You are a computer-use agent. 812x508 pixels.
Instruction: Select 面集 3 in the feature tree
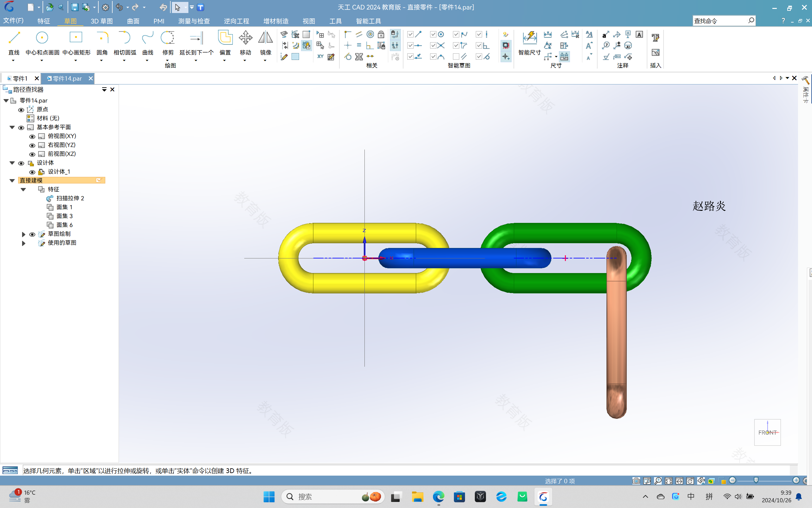pos(64,216)
